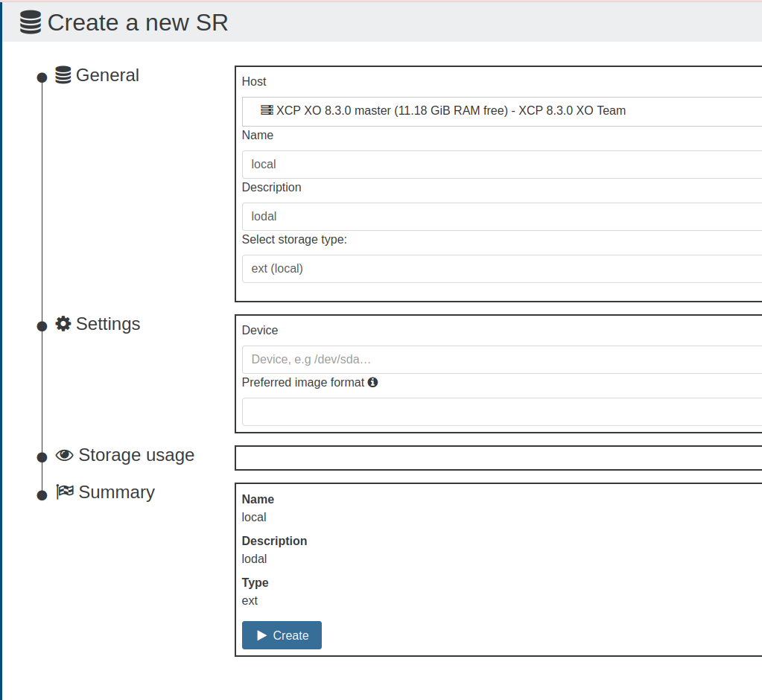762x700 pixels.
Task: Click the timeline bullet next to Settings
Action: coord(42,326)
